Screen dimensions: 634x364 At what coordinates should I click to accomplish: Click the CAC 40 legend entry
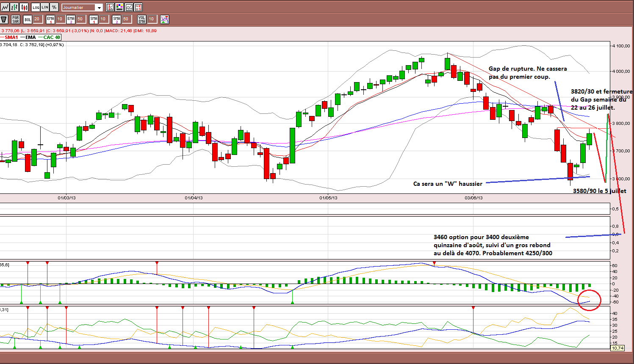pyautogui.click(x=50, y=37)
